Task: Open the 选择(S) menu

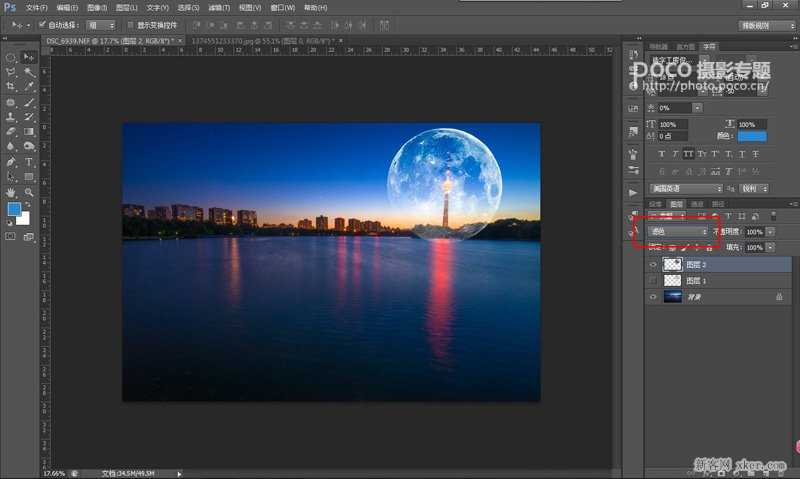Action: (x=188, y=8)
